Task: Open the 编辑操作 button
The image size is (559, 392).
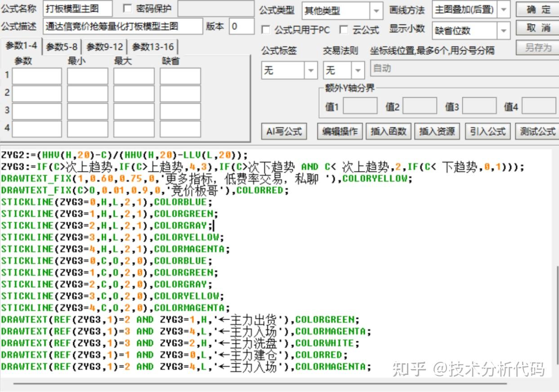Action: point(340,132)
